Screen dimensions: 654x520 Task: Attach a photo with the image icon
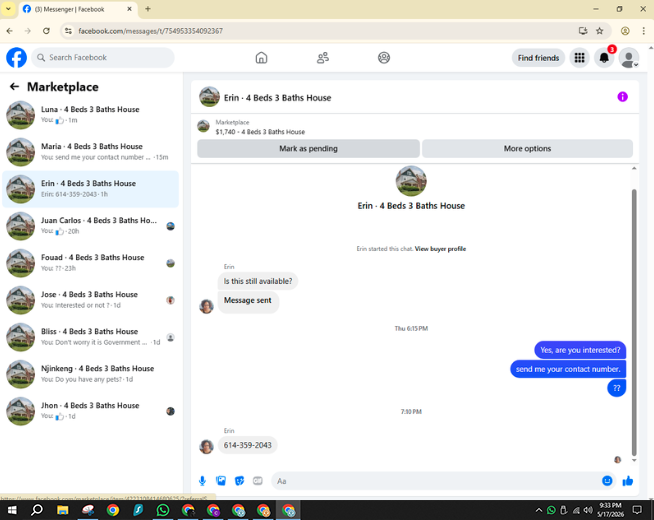pos(221,481)
